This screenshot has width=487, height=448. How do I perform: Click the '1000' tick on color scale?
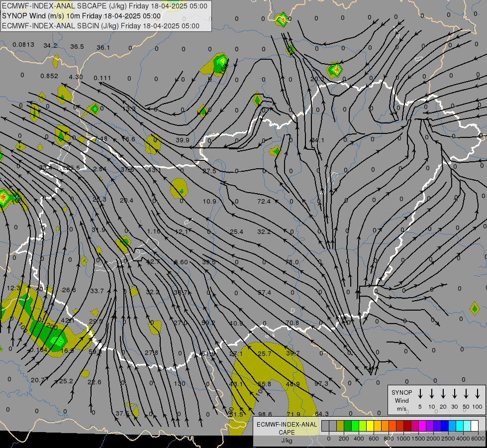[403, 439]
